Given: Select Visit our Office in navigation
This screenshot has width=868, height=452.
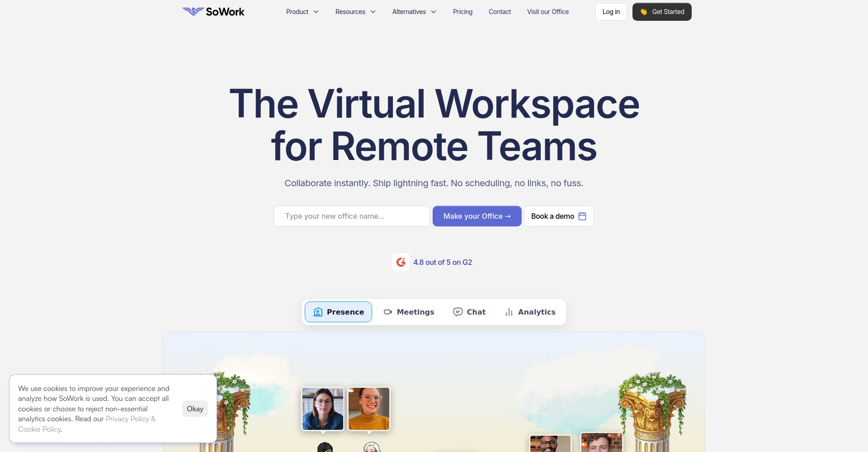Looking at the screenshot, I should pos(547,12).
